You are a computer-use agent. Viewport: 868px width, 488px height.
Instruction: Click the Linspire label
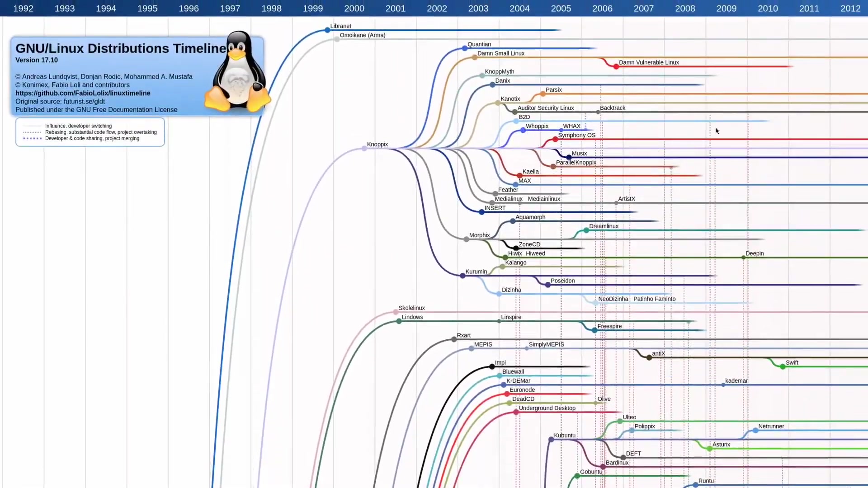[x=511, y=317]
